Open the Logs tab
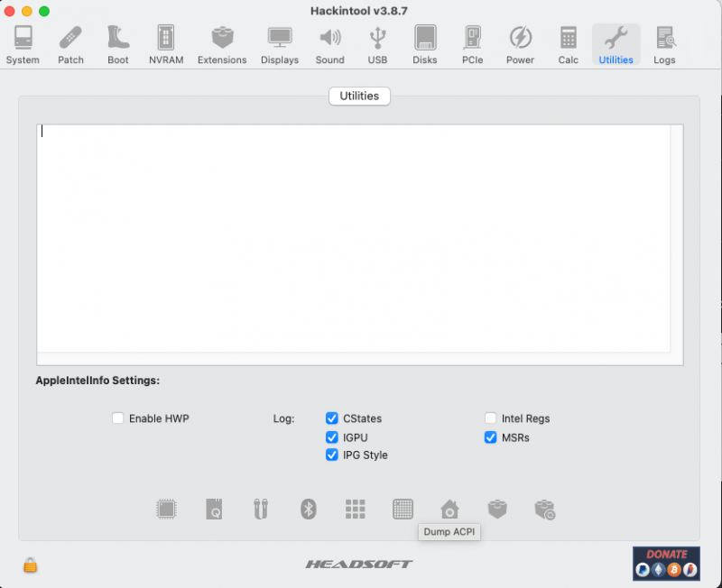 click(x=664, y=44)
